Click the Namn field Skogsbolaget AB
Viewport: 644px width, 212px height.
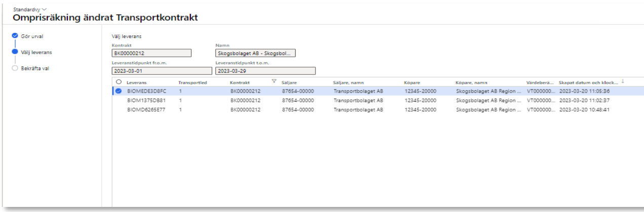click(x=255, y=53)
